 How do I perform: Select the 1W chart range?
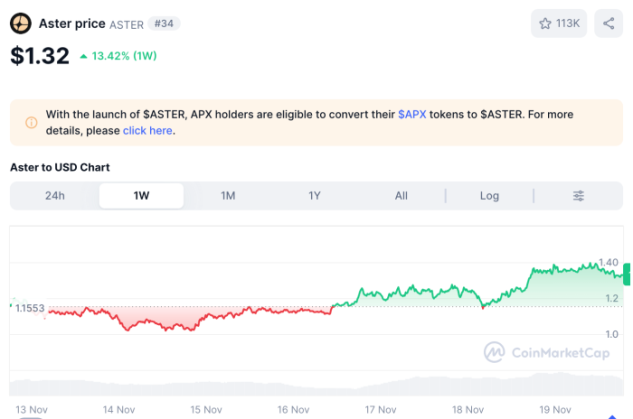[141, 196]
